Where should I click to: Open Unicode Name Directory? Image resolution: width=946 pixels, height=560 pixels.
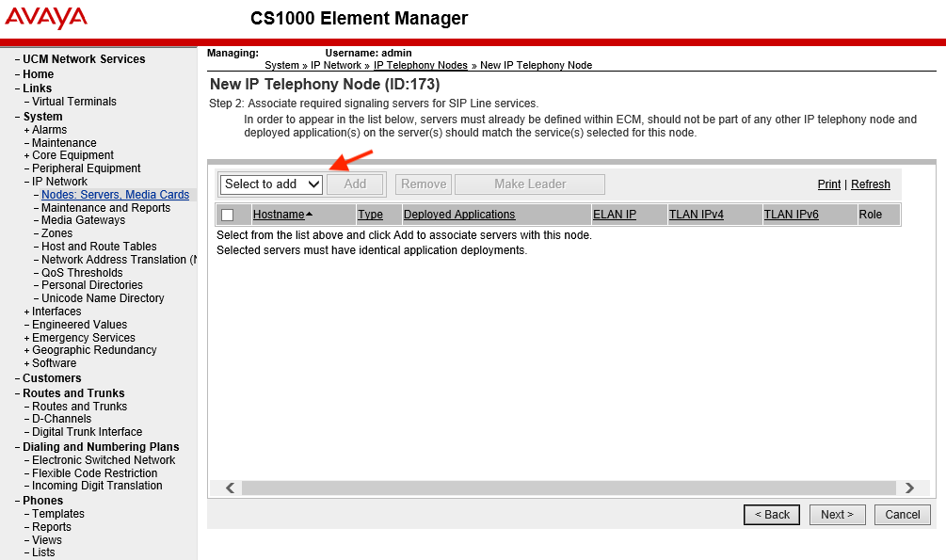pyautogui.click(x=103, y=298)
